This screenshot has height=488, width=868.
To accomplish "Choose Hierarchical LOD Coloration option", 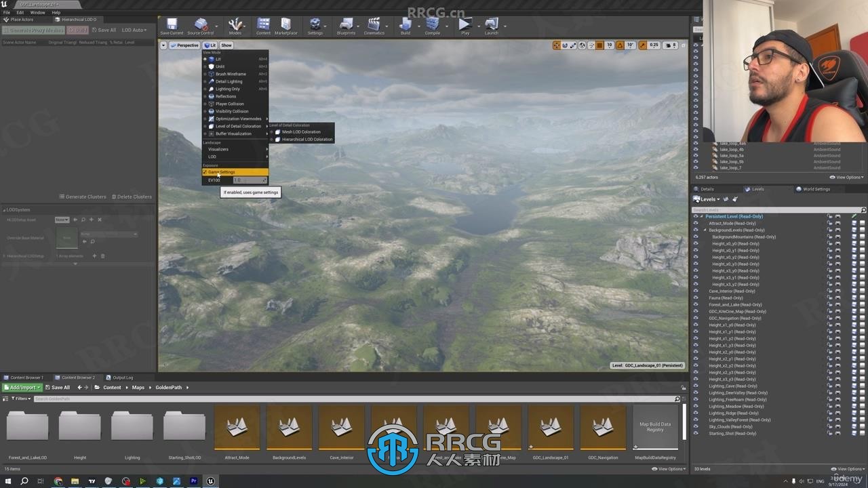I will 301,140.
